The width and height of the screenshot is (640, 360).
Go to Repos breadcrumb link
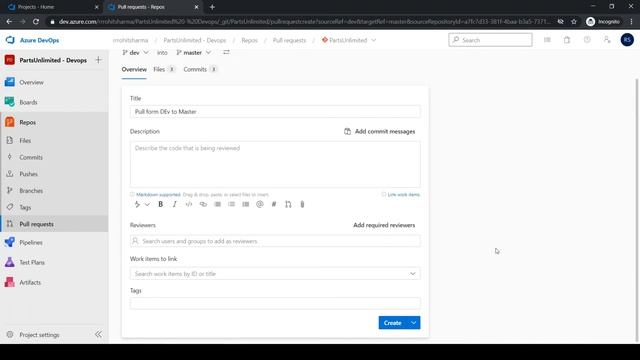click(249, 40)
